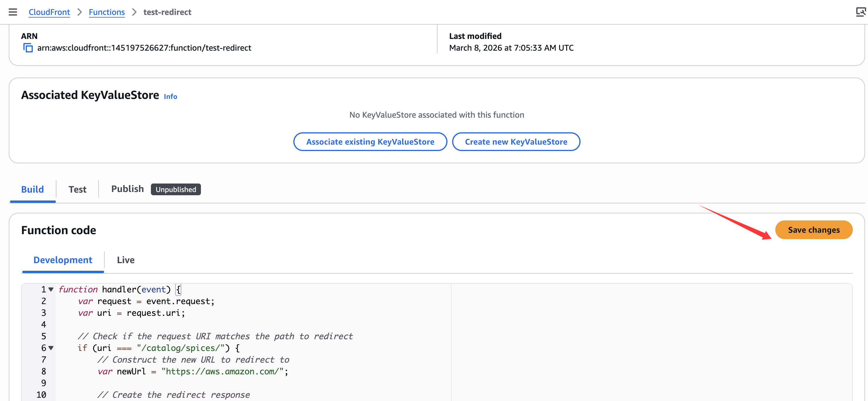
Task: Collapse the if block on line 6
Action: pos(51,348)
